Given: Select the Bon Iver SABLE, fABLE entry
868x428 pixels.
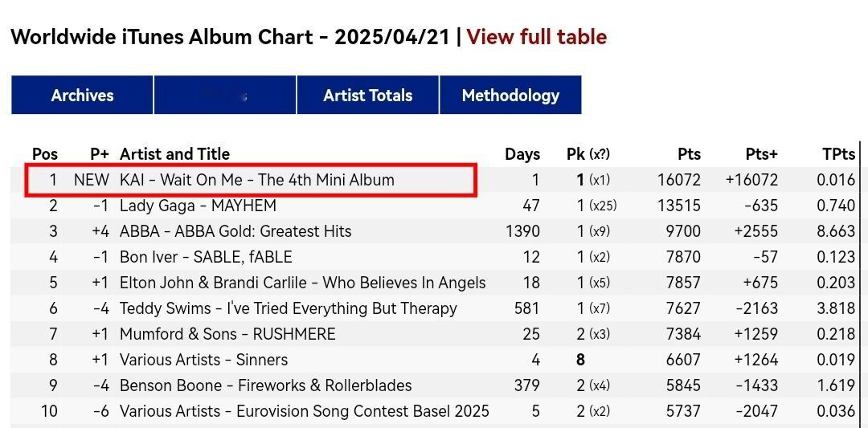Looking at the screenshot, I should 206,257.
